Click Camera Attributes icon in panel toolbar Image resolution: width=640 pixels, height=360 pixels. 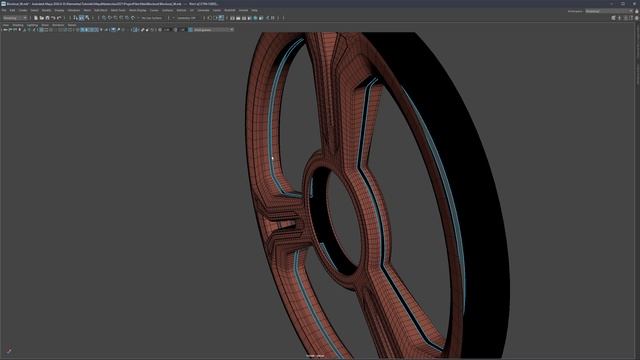click(x=15, y=29)
